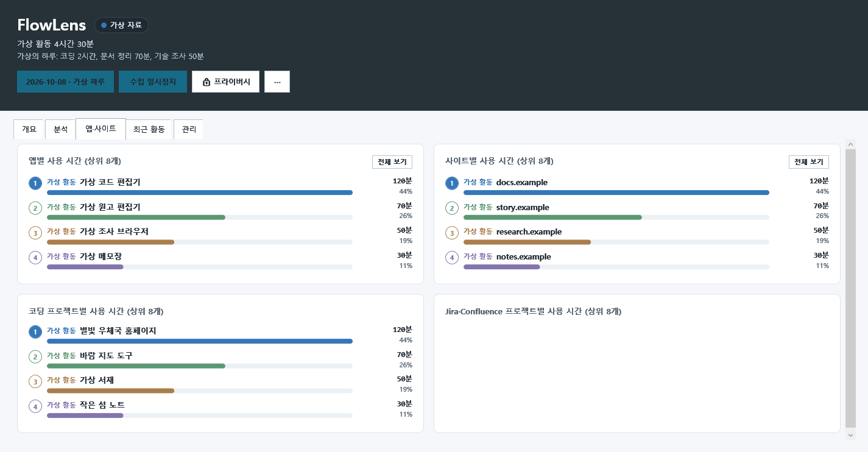Screen dimensions: 868x452
Task: Click rank 1 badge beside 별빛 우체국 홈페이지
Action: (35, 332)
